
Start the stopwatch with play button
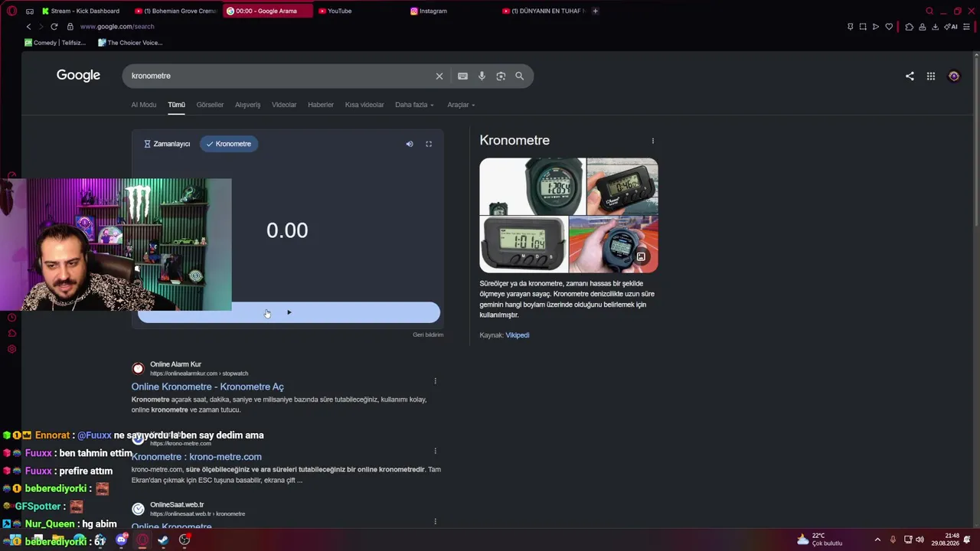289,312
